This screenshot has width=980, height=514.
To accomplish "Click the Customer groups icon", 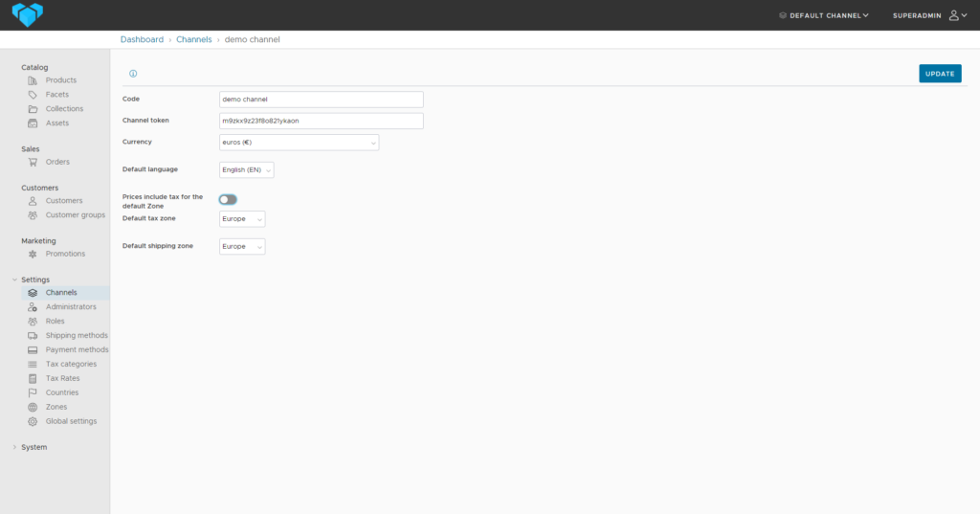I will tap(33, 215).
